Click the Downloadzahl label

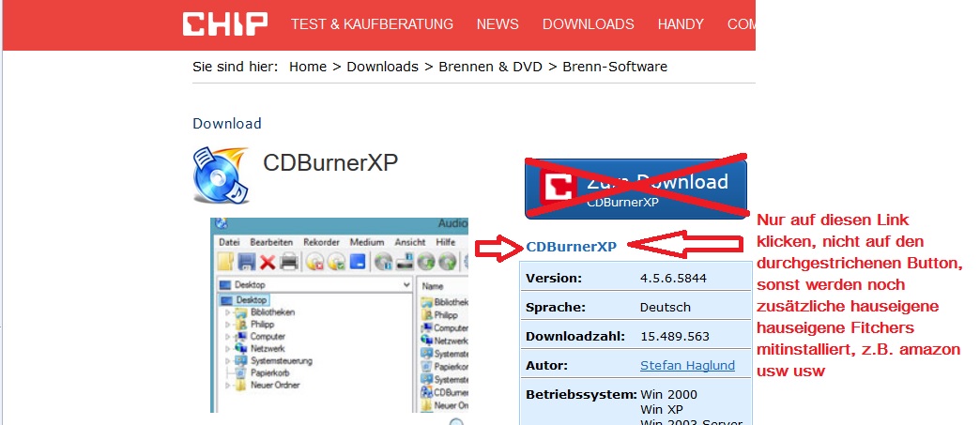coord(575,336)
